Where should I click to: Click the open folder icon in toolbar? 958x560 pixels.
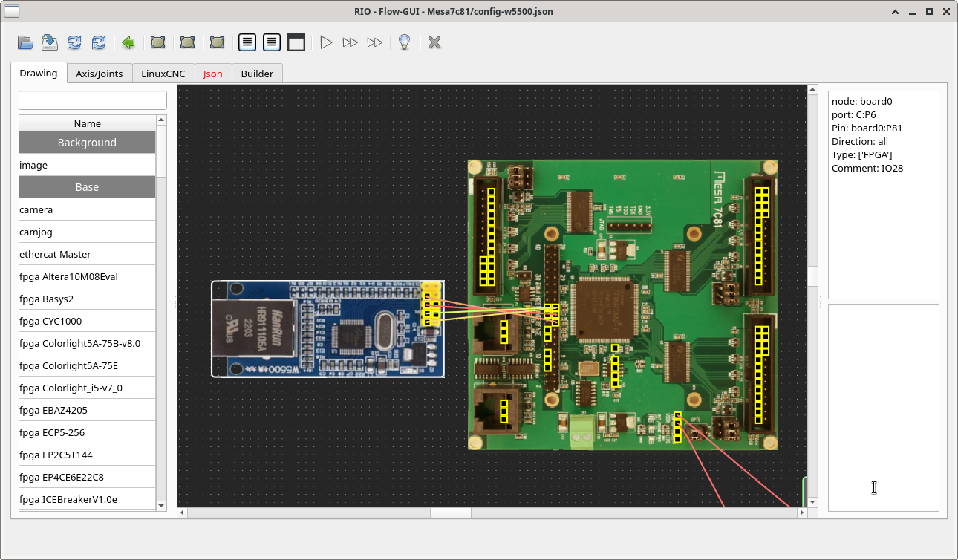(26, 42)
